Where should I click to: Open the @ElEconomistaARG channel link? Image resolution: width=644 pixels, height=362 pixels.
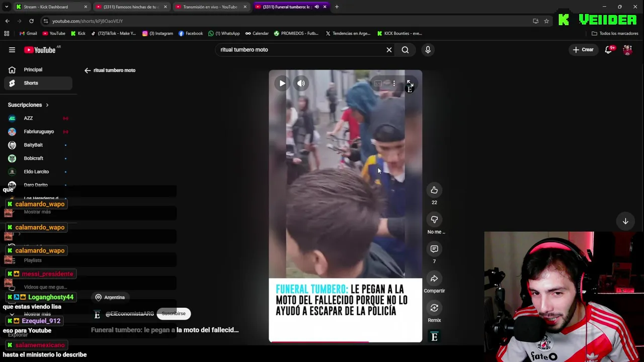(x=129, y=314)
